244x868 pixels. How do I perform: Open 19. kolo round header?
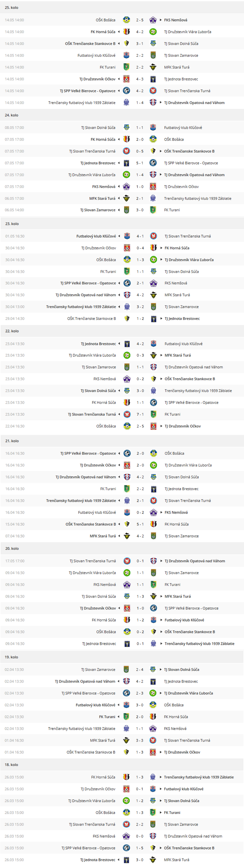coord(122,657)
